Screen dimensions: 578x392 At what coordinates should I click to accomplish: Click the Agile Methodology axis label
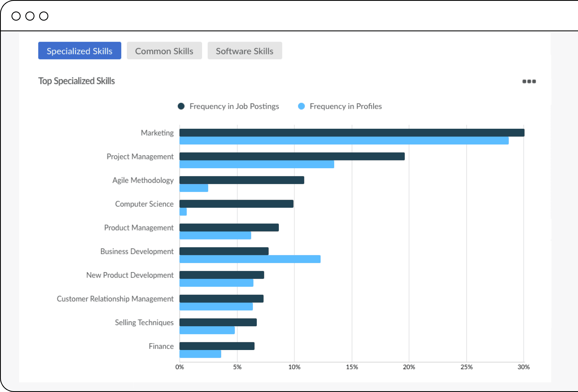(x=143, y=180)
